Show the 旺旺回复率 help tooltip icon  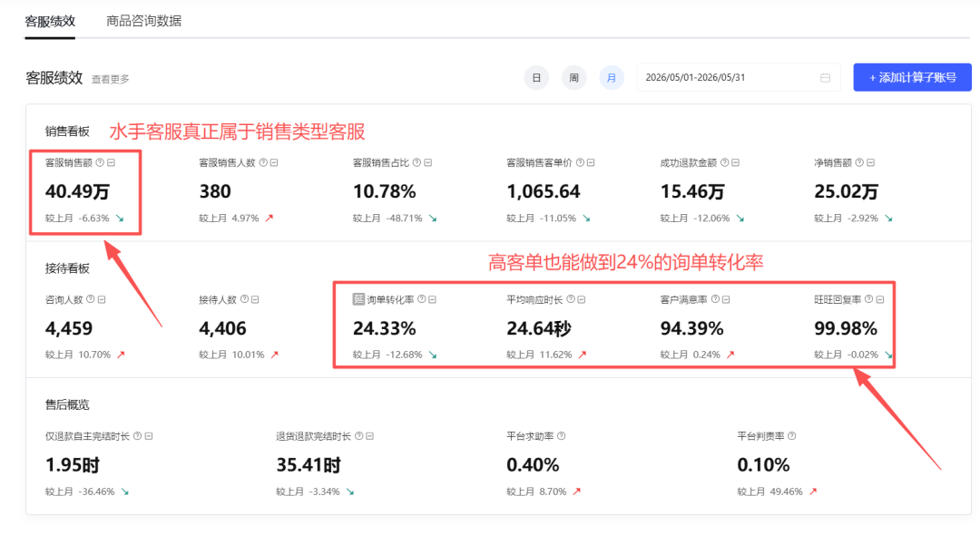coord(868,299)
